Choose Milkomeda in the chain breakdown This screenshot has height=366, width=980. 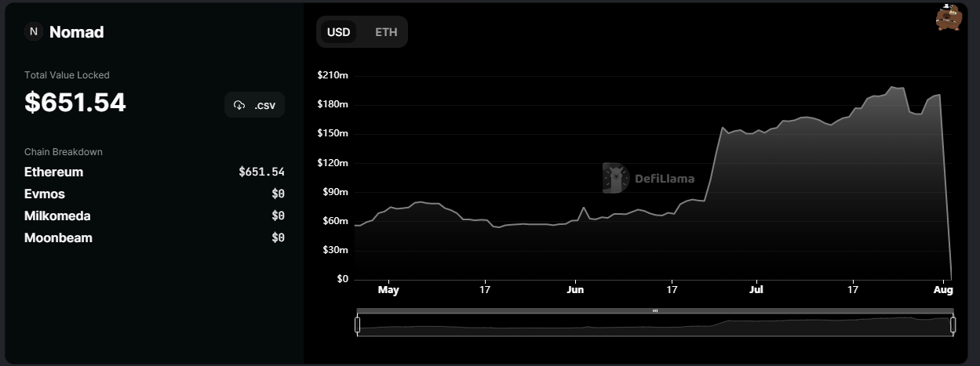56,216
